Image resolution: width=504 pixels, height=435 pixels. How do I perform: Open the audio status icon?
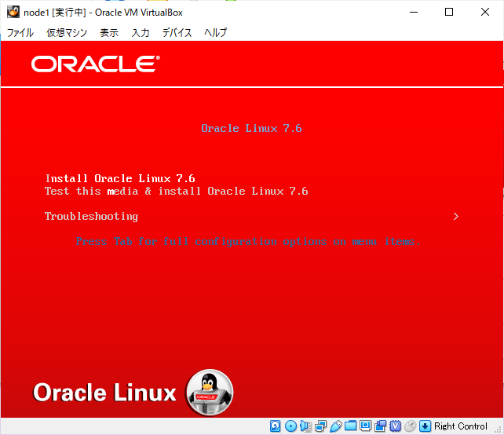(305, 426)
